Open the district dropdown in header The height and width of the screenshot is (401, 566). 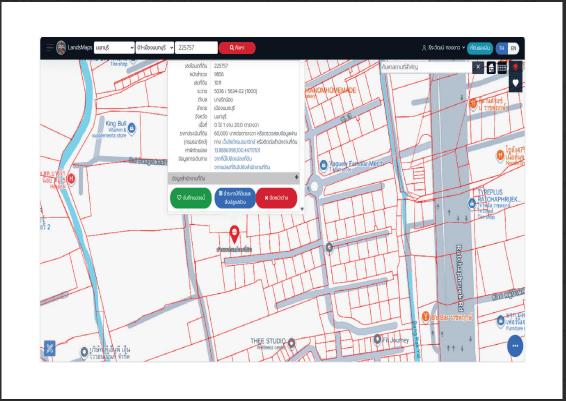tap(155, 48)
